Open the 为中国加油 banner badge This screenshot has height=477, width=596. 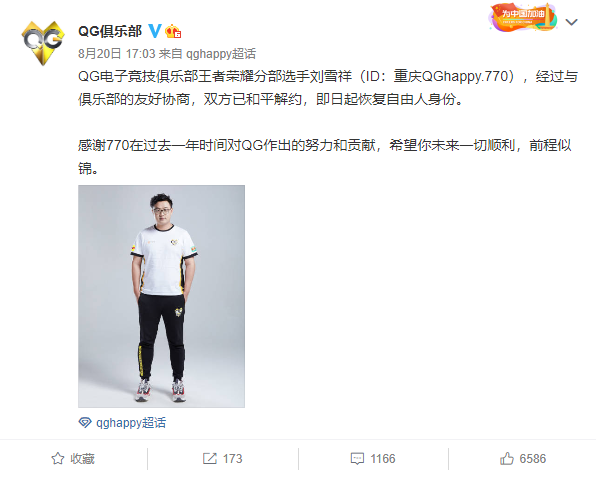click(523, 17)
